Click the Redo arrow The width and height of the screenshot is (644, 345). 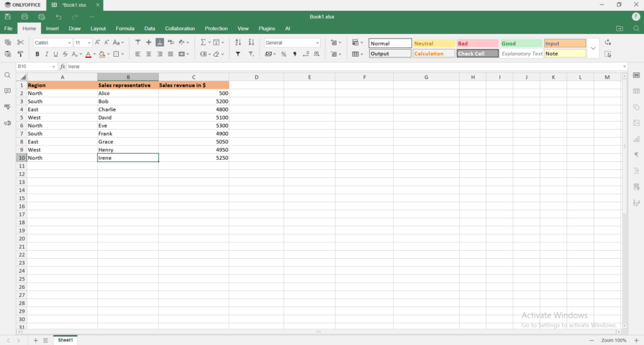[75, 16]
